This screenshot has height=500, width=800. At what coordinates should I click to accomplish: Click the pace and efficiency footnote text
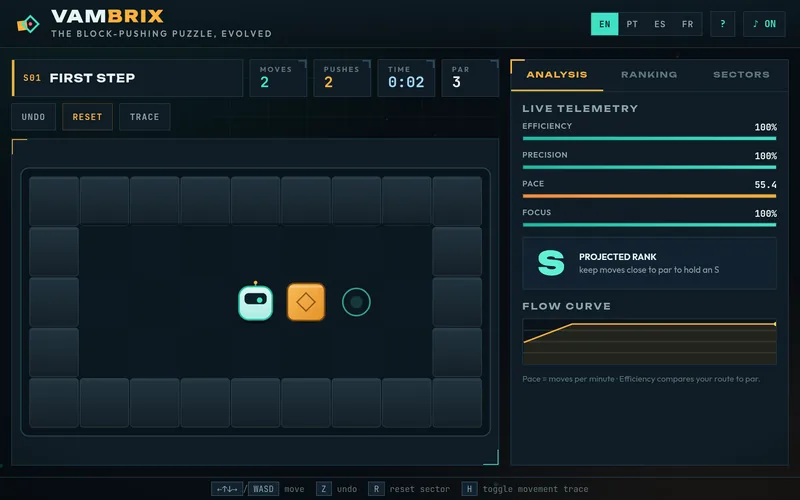(x=641, y=379)
